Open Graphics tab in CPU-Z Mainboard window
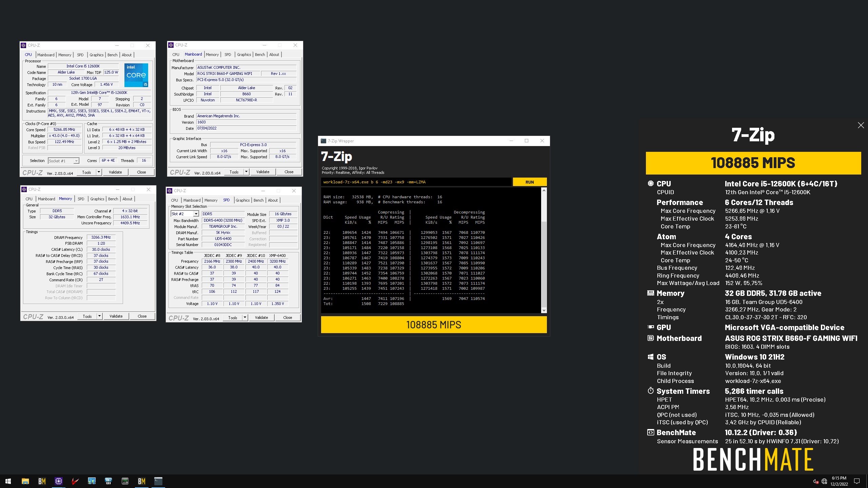The image size is (868, 488). point(244,55)
